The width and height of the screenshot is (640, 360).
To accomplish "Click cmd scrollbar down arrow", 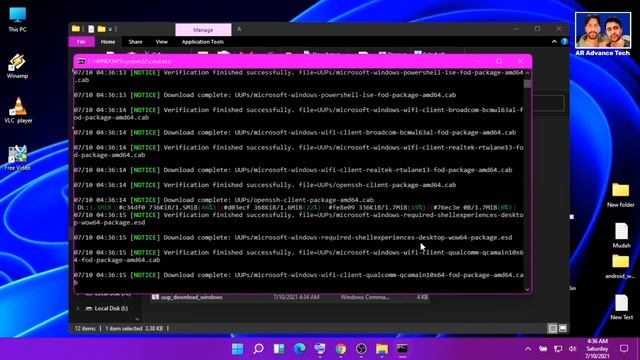I will pyautogui.click(x=527, y=289).
